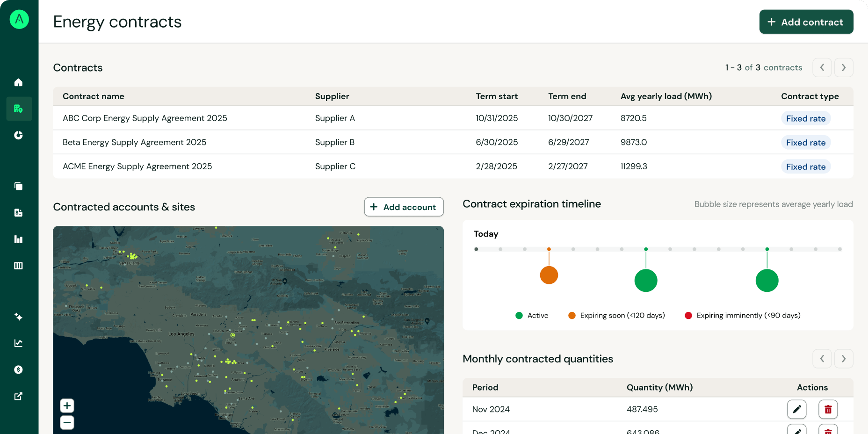Go to next page of contracts
The width and height of the screenshot is (868, 434).
pos(844,67)
